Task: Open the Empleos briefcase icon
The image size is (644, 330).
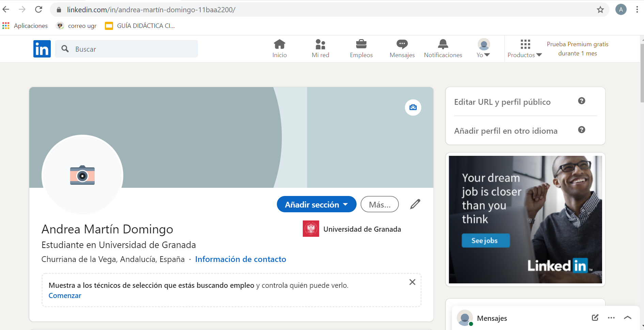Action: click(361, 44)
